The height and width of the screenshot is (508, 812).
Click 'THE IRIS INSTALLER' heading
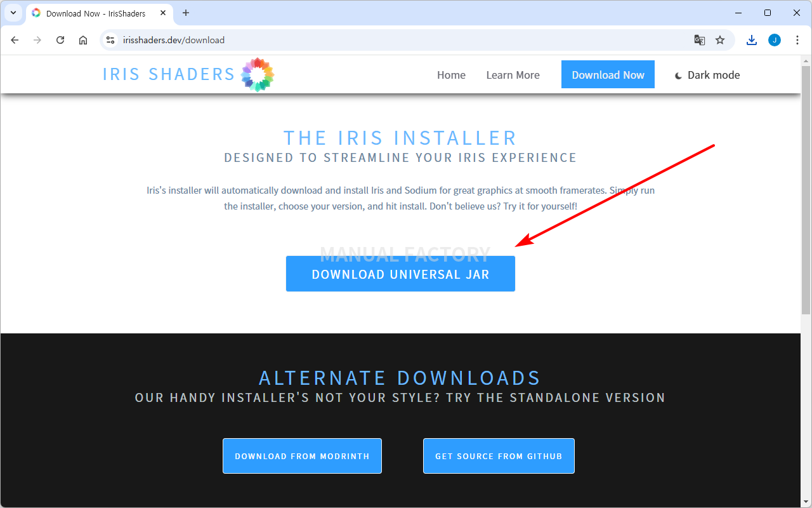click(x=400, y=138)
